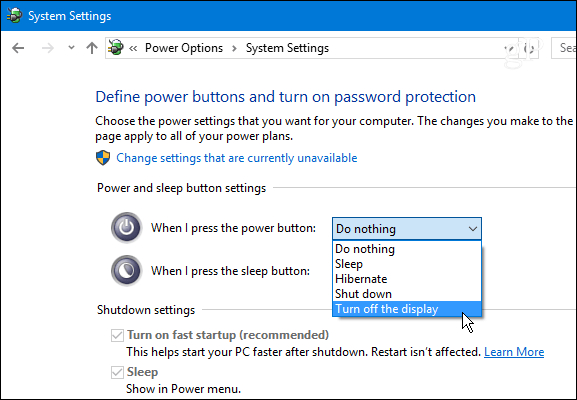This screenshot has width=577, height=400.
Task: Click the sleep button moon icon
Action: click(127, 271)
